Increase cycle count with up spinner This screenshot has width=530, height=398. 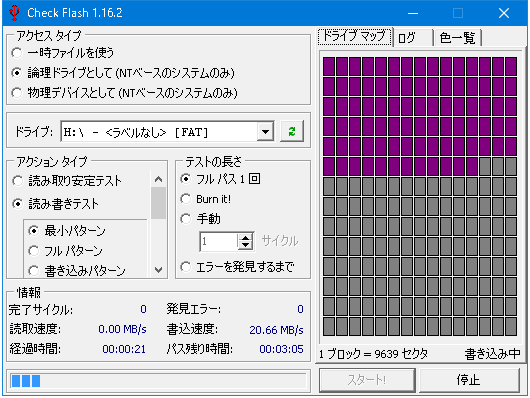(x=246, y=237)
